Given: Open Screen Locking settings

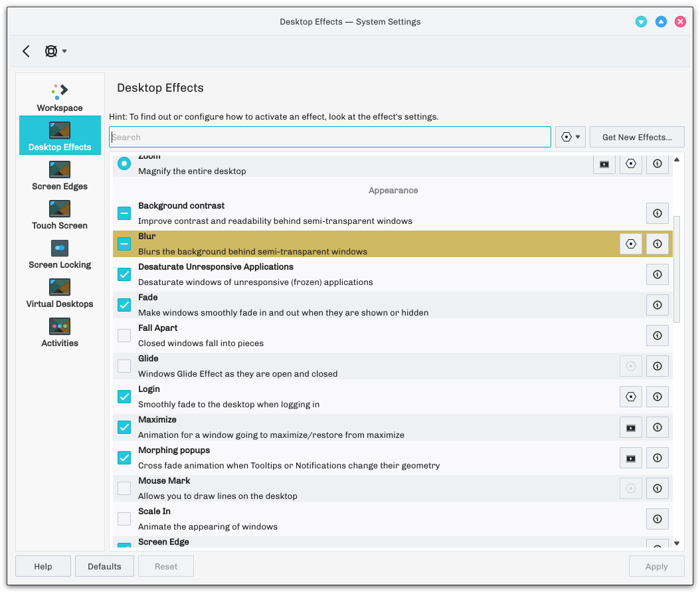Looking at the screenshot, I should 60,254.
